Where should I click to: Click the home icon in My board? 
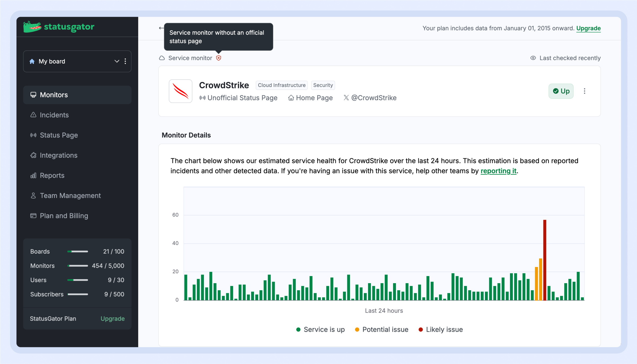(32, 62)
